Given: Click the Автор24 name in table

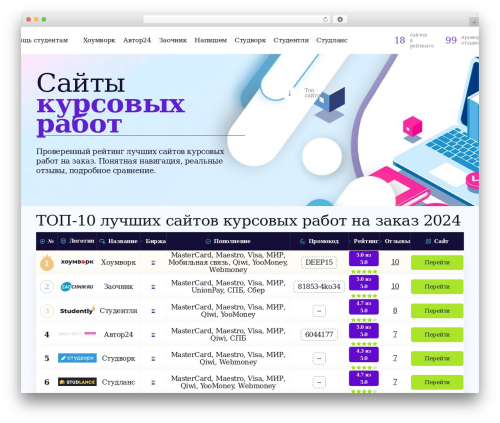Looking at the screenshot, I should coord(118,334).
